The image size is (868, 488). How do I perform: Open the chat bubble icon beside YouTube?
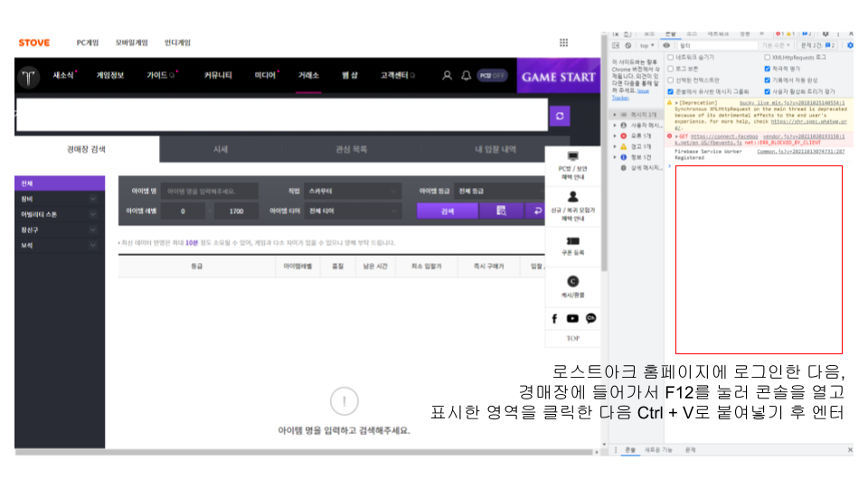pyautogui.click(x=590, y=318)
